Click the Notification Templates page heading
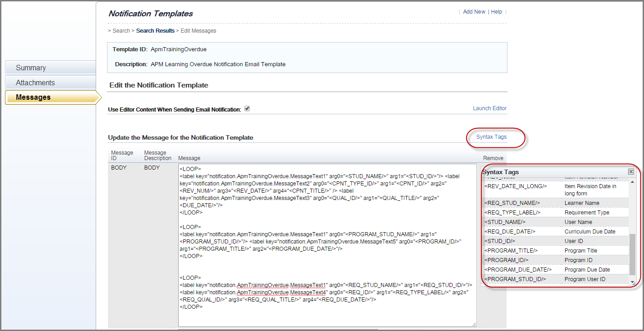Viewport: 644px width, 331px height. [x=151, y=14]
